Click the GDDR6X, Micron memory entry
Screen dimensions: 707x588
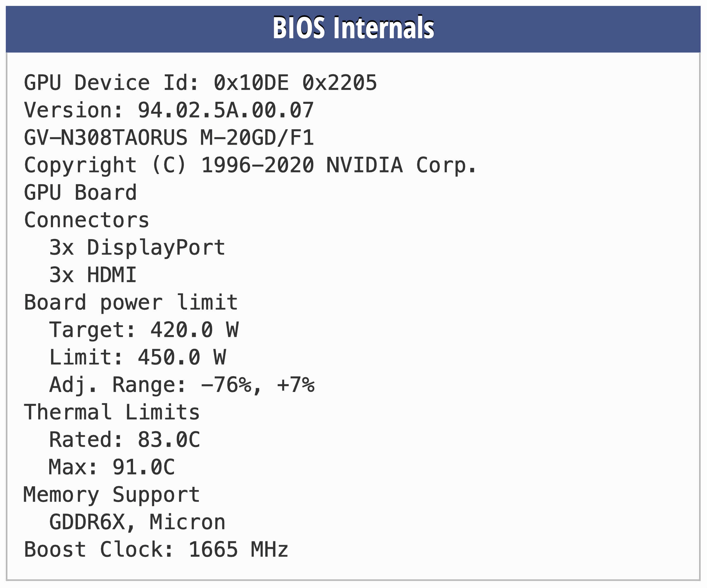coord(137,522)
